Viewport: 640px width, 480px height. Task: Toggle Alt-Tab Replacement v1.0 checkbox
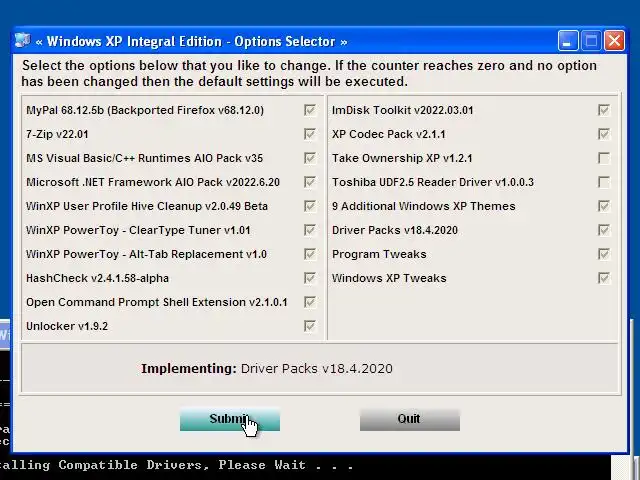coord(310,254)
